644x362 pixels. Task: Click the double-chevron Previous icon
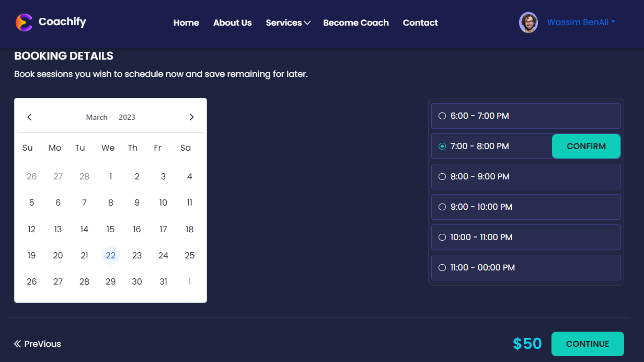pyautogui.click(x=17, y=344)
